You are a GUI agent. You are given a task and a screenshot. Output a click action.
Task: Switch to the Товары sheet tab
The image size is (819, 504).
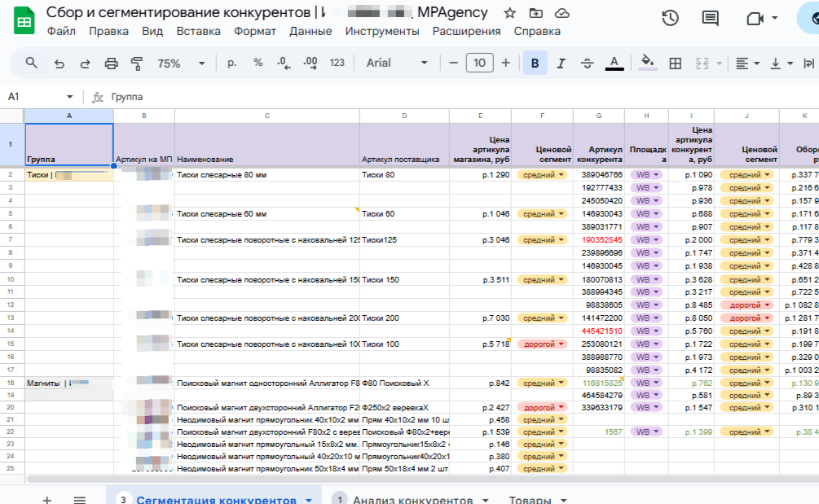pyautogui.click(x=530, y=499)
